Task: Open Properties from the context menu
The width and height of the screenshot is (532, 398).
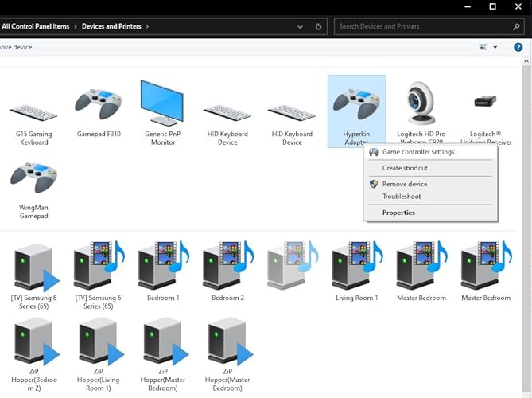Action: (430, 213)
